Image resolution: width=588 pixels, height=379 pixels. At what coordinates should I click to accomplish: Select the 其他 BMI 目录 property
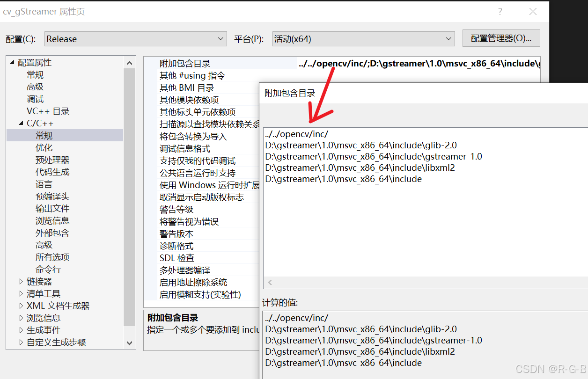tap(187, 88)
